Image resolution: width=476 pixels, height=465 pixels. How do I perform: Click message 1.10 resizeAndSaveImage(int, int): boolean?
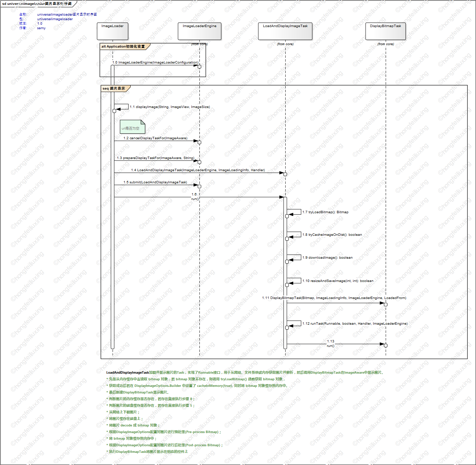(x=338, y=281)
